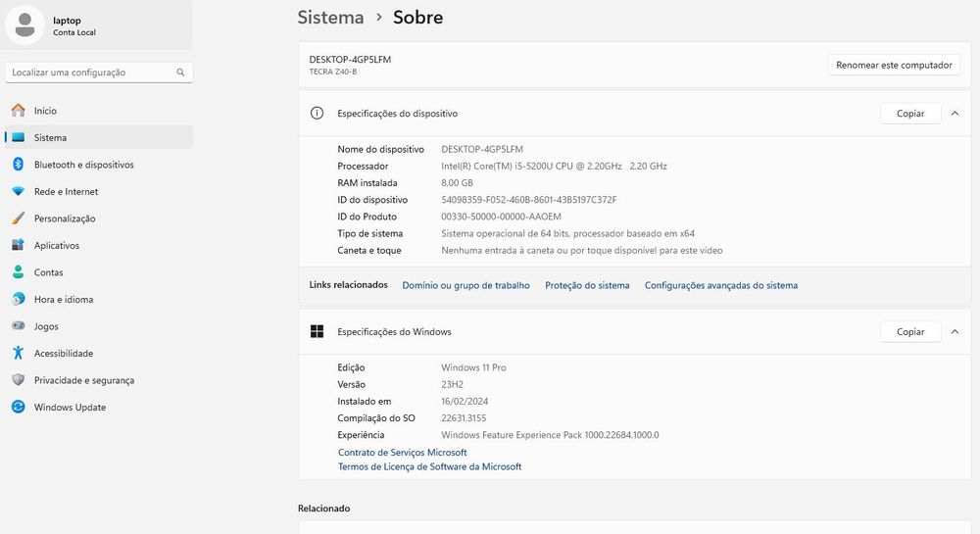Click the Hora e idioma globe icon

(x=18, y=299)
